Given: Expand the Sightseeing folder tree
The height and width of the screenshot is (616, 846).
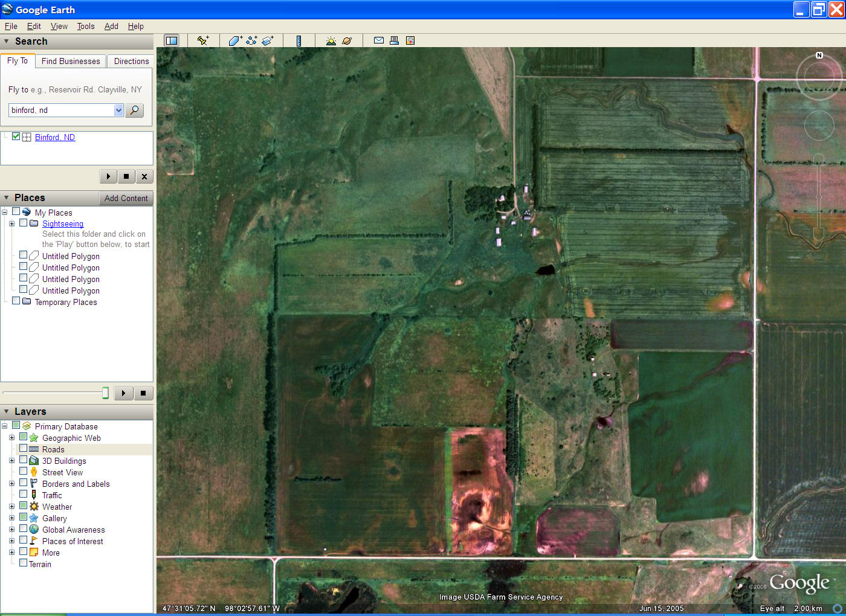Looking at the screenshot, I should tap(11, 223).
